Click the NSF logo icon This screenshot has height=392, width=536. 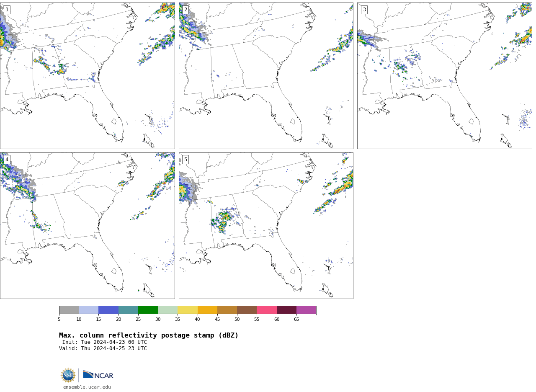point(68,375)
